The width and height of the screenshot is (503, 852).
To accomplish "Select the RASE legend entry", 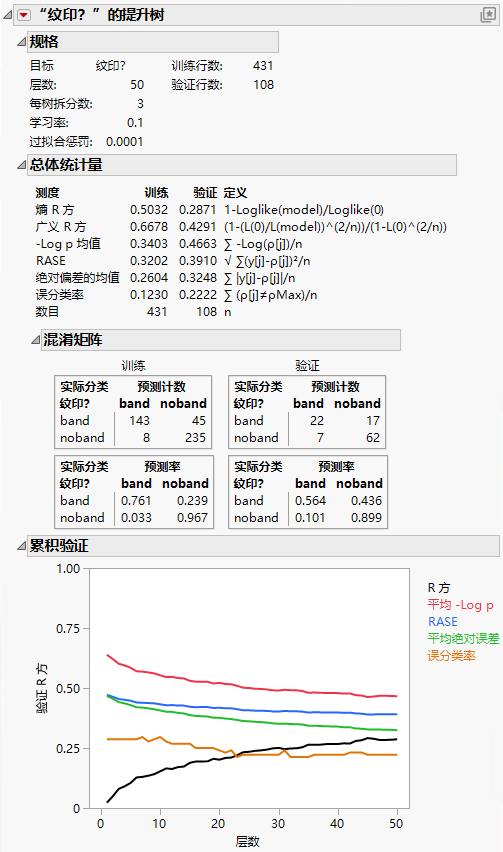I will click(x=442, y=622).
